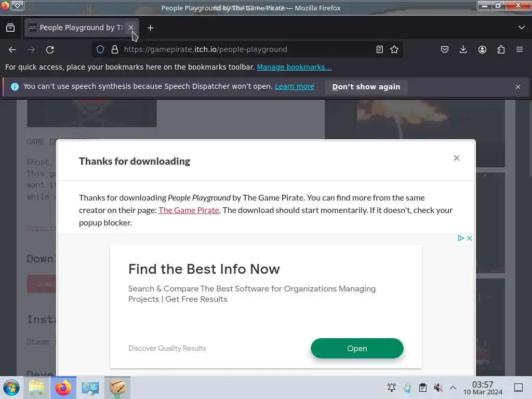Bookmark this page with the star

394,49
